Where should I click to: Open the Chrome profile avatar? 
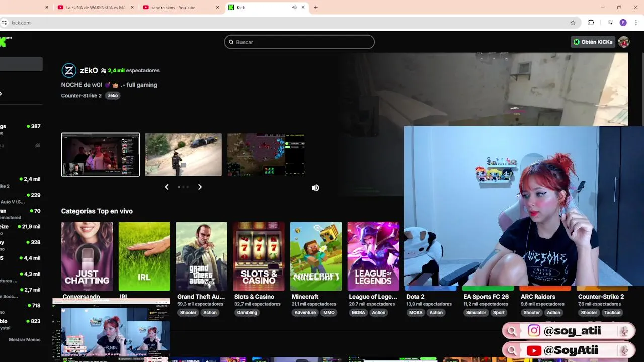(x=623, y=23)
